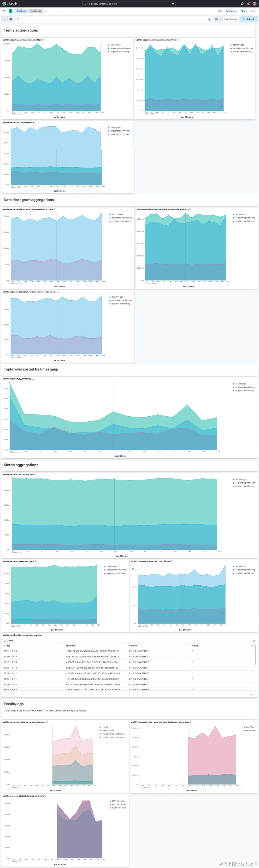The height and width of the screenshot is (868, 259).
Task: Open the revision column header menu
Action: coord(126,646)
